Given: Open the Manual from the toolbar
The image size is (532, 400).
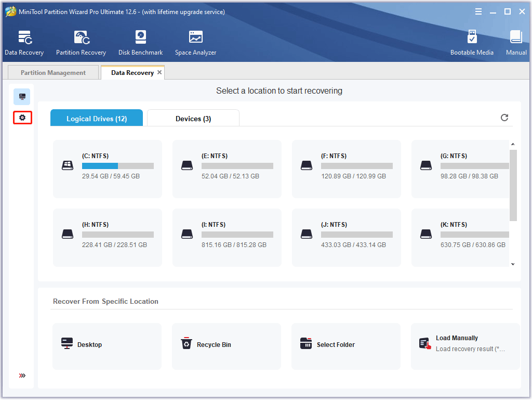Looking at the screenshot, I should [516, 43].
